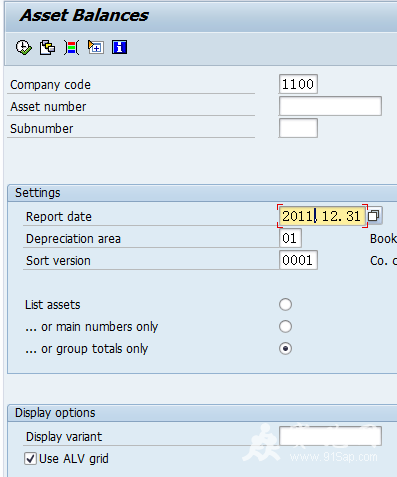Click the Display variant input field
This screenshot has width=397, height=477.
click(x=330, y=436)
